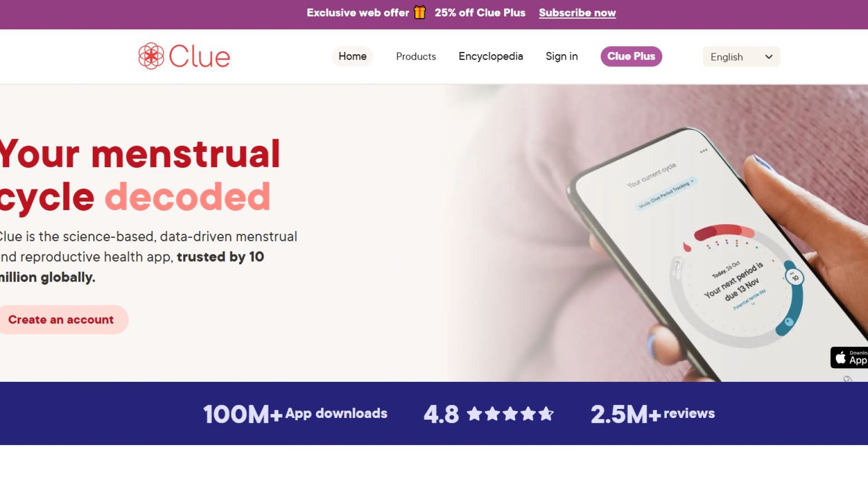This screenshot has height=488, width=868.
Task: Select Sign in from navigation
Action: click(561, 56)
